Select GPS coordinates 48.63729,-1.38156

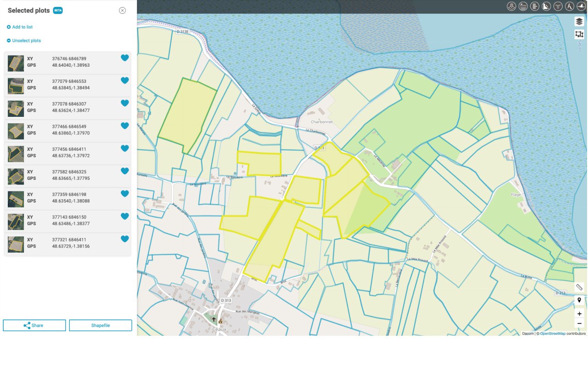tap(71, 246)
